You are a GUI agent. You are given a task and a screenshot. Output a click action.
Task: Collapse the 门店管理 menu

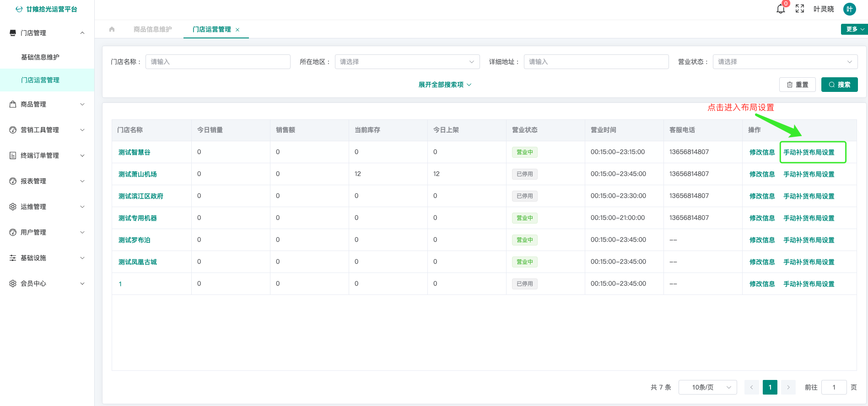(x=47, y=33)
